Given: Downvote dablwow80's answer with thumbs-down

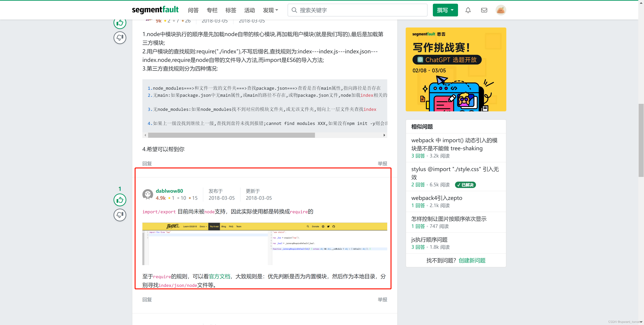Looking at the screenshot, I should point(120,215).
